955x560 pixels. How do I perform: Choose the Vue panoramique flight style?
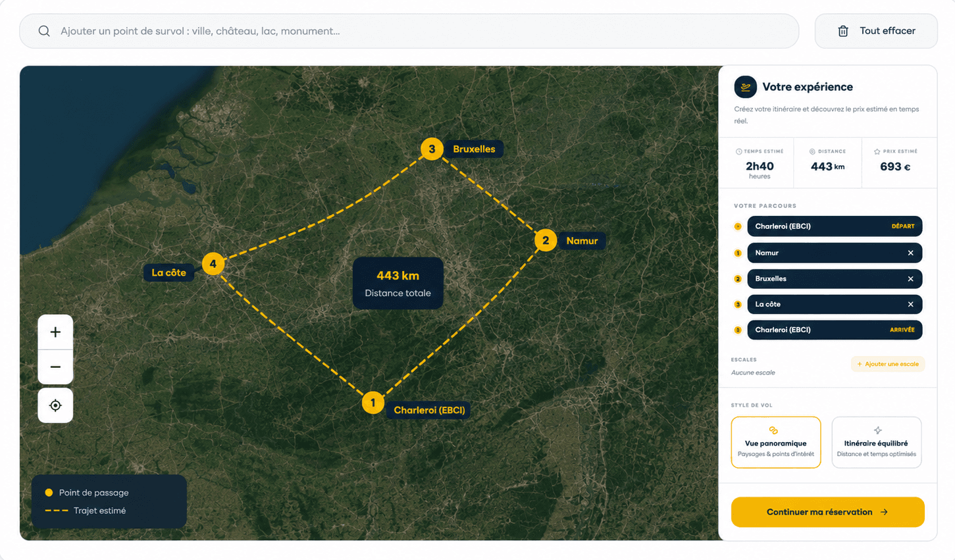(776, 442)
